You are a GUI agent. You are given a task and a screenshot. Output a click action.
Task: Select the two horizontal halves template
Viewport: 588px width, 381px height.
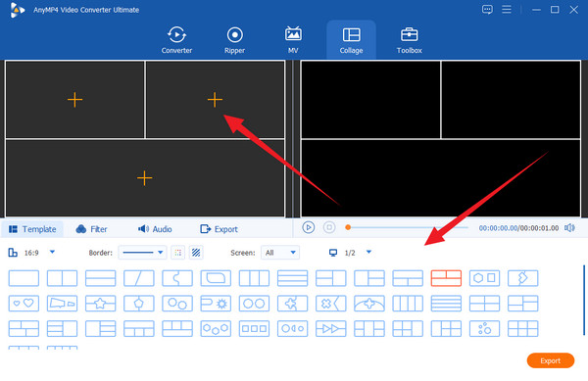click(101, 278)
